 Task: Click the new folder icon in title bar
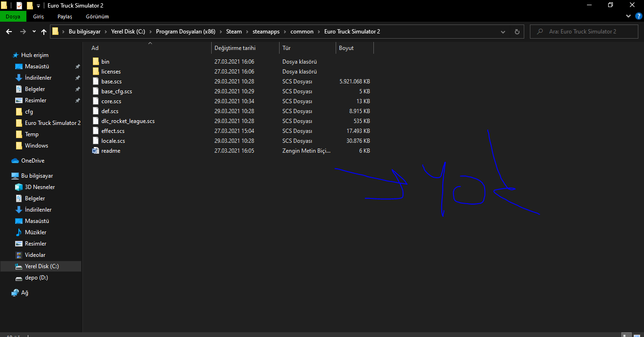click(x=30, y=6)
